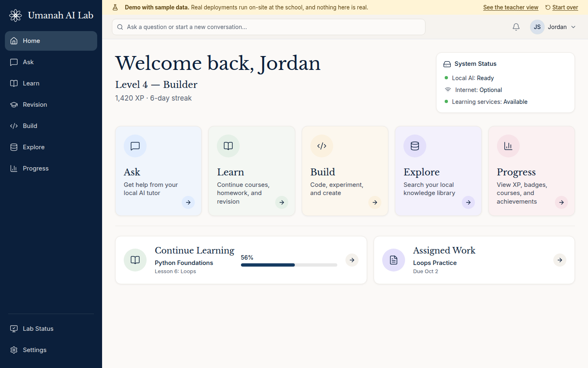Click the arrow button on Build card
Image resolution: width=588 pixels, height=368 pixels.
point(375,202)
